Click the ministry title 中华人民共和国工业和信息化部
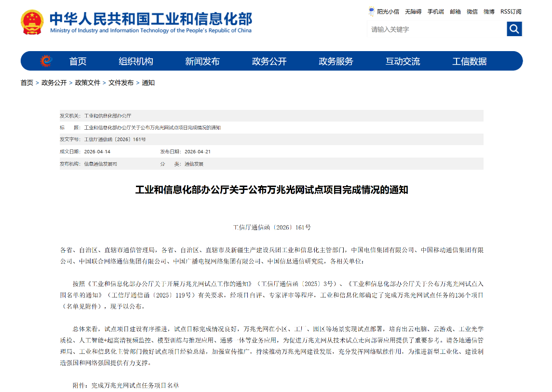Screen dimensions: 552x392 (x=151, y=19)
